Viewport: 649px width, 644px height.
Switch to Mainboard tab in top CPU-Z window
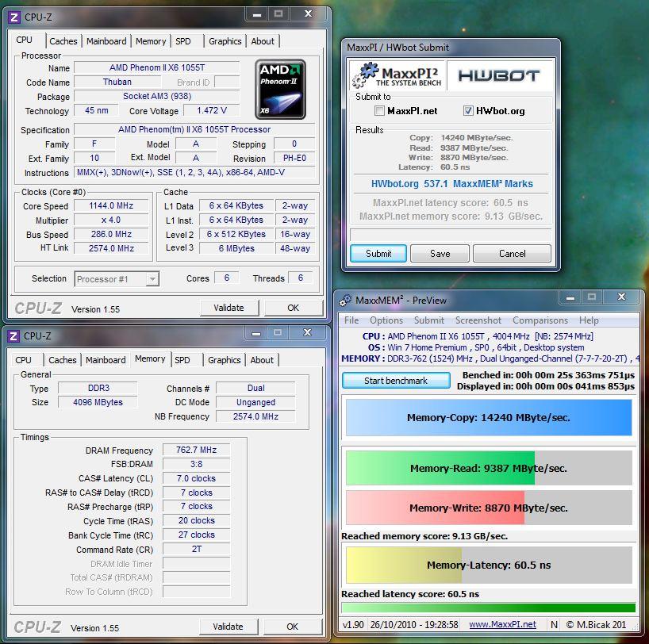click(x=106, y=41)
